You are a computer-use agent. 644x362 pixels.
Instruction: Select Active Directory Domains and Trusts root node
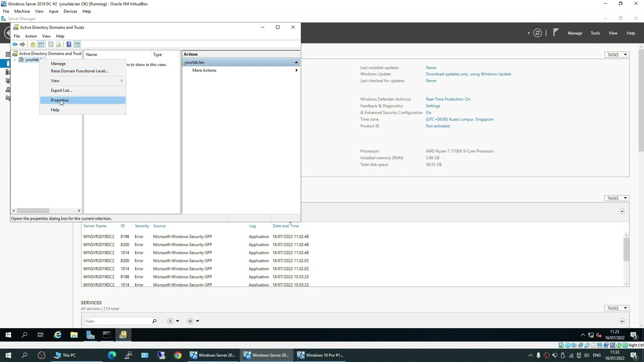click(50, 54)
